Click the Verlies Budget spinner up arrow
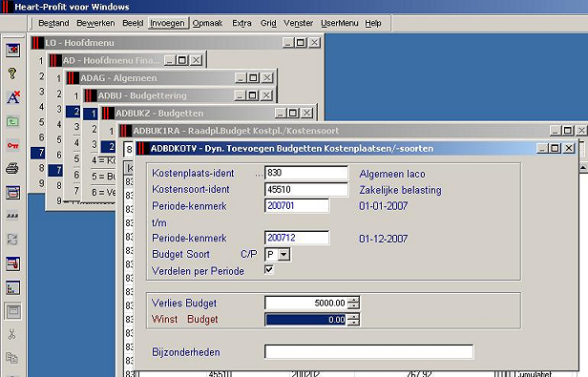This screenshot has height=377, width=588. coord(353,300)
